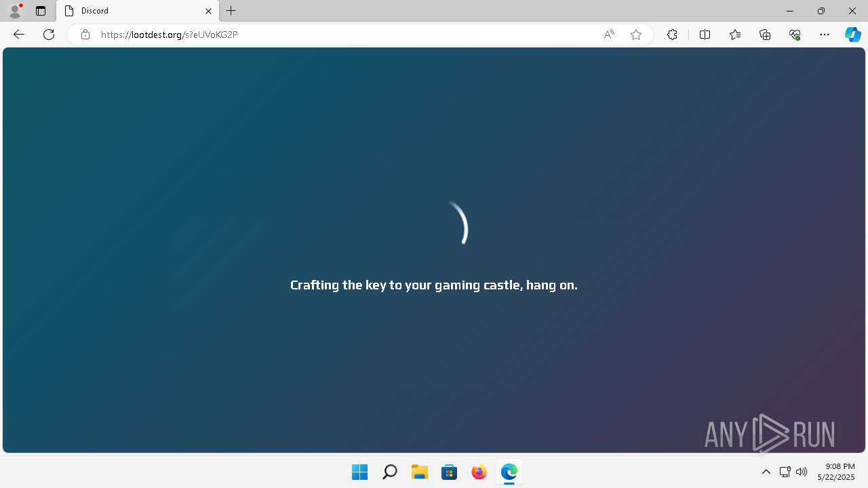The image size is (868, 488).
Task: Open network status tray icon
Action: (x=785, y=472)
